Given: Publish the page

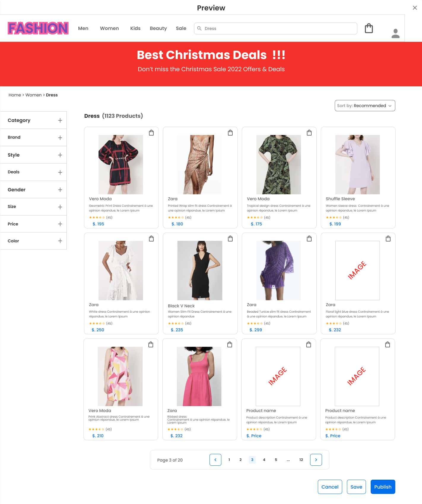Looking at the screenshot, I should (x=383, y=487).
